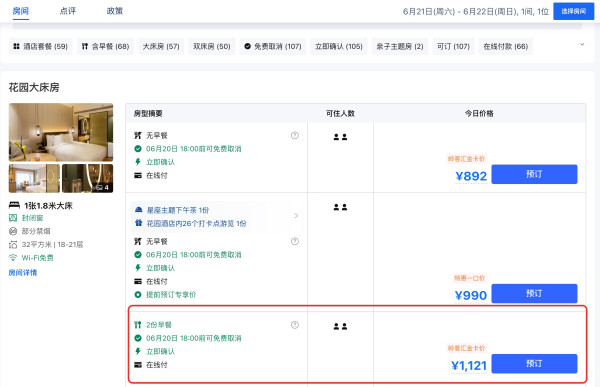Viewport: 600px width, 387px height.
Task: Open the main garden king room photo
Action: 61,132
